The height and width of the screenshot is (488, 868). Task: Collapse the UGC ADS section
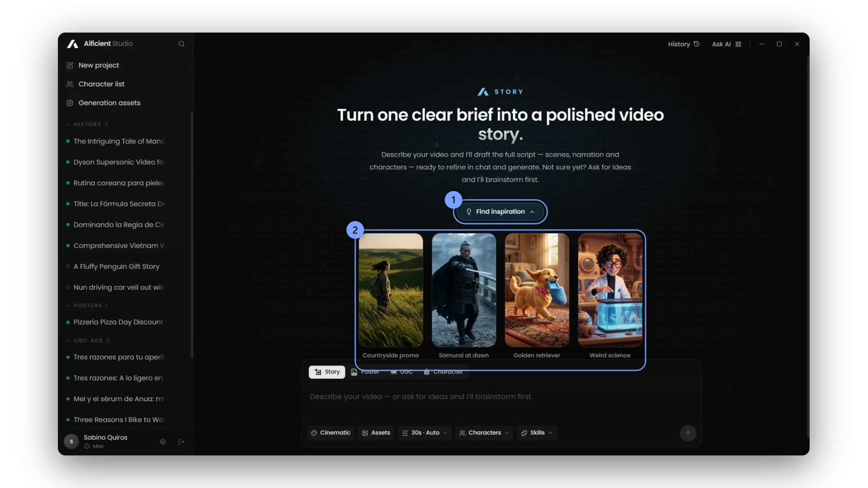[88, 341]
